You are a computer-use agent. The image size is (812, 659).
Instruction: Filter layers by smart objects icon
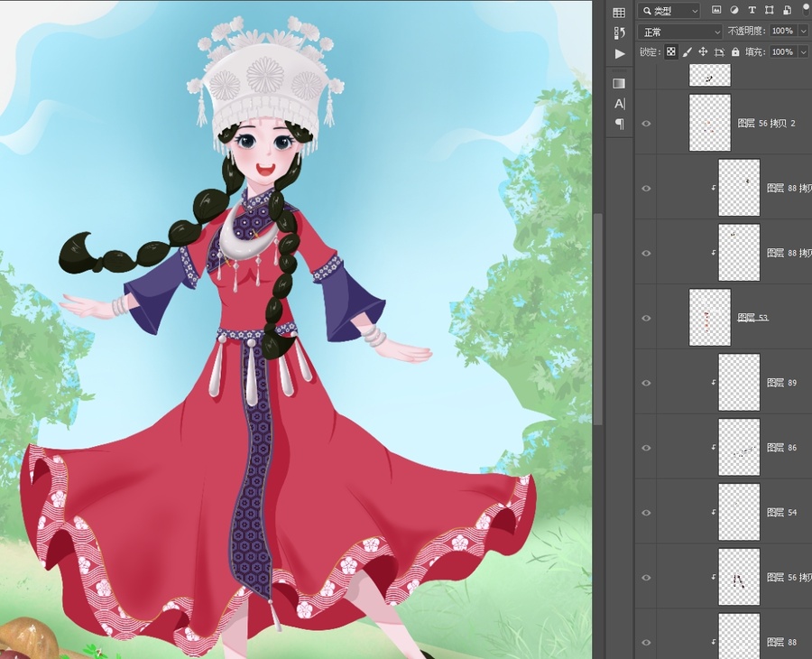coord(787,10)
